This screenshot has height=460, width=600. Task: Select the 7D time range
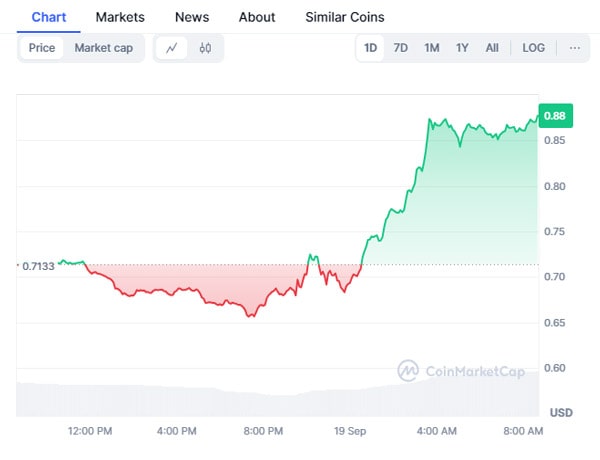400,48
